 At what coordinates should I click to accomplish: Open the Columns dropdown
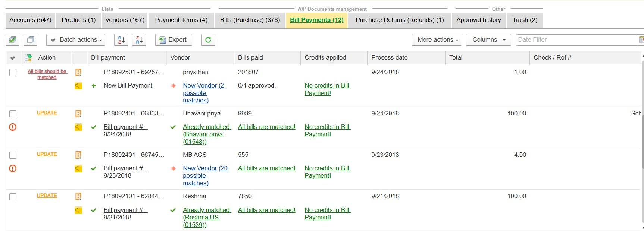[x=489, y=40]
